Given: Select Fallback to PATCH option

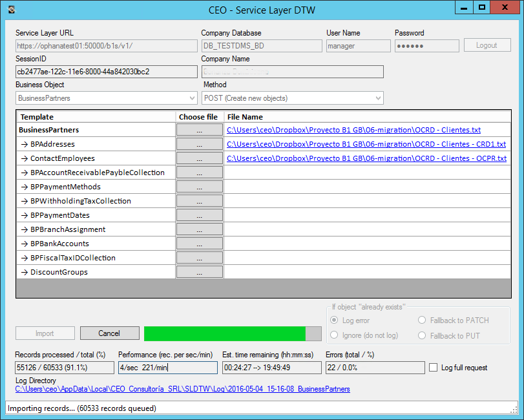Looking at the screenshot, I should point(422,320).
